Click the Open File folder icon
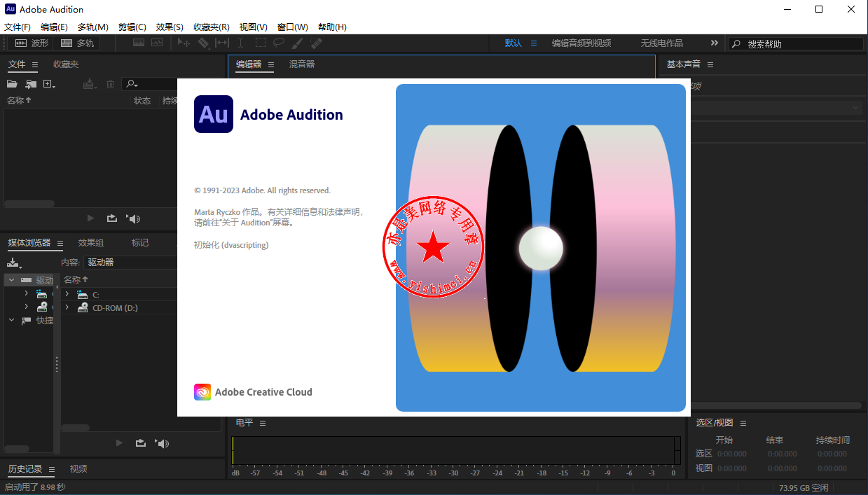The width and height of the screenshot is (868, 495). click(12, 84)
